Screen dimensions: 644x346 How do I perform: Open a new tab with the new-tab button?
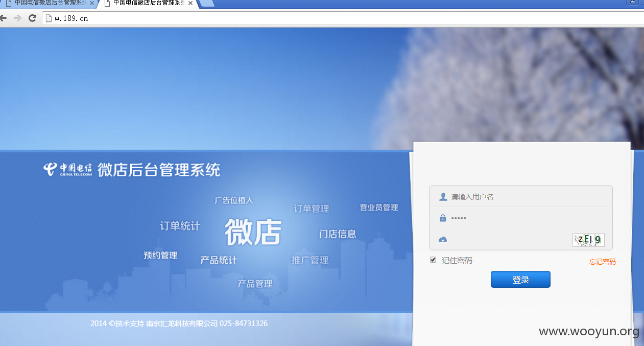206,4
